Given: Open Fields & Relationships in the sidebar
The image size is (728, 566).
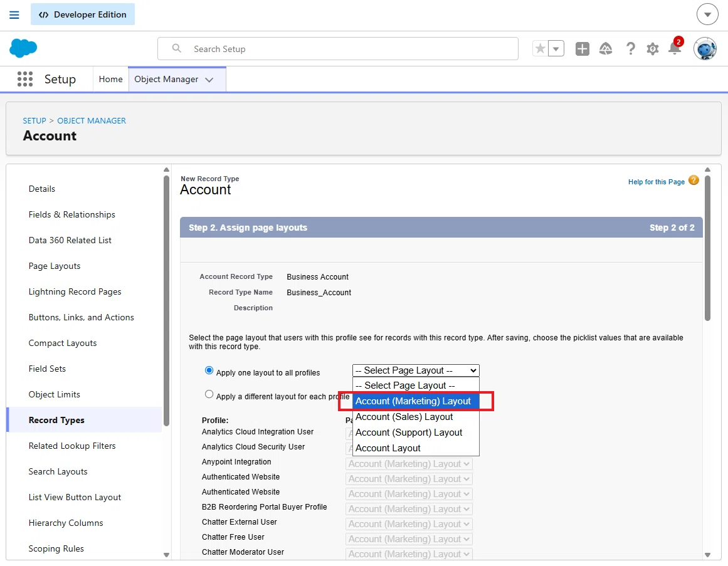Looking at the screenshot, I should (x=72, y=214).
